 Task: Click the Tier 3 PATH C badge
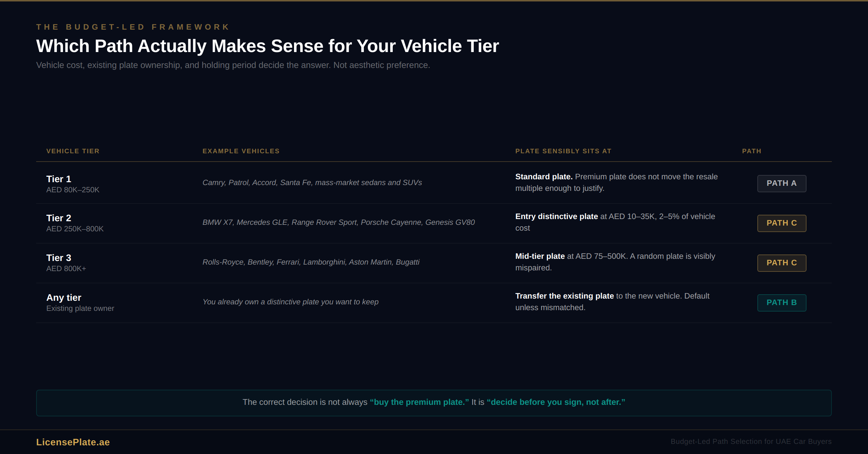click(x=782, y=263)
